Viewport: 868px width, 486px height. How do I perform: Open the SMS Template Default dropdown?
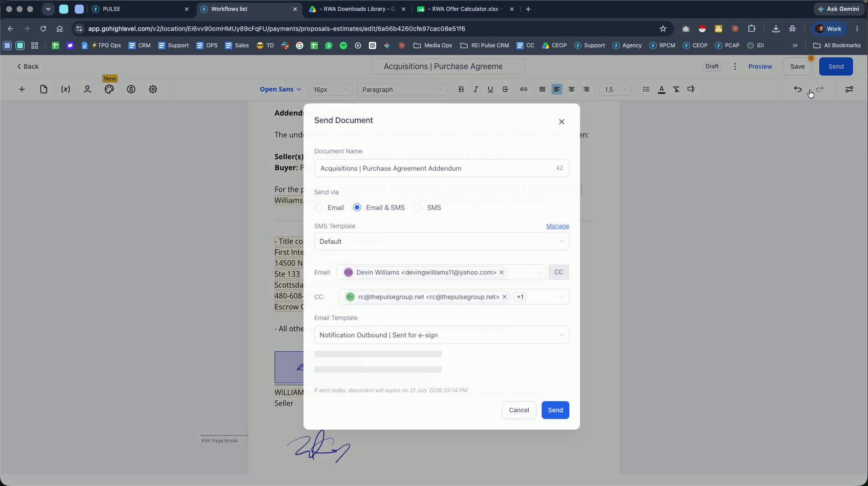click(441, 241)
